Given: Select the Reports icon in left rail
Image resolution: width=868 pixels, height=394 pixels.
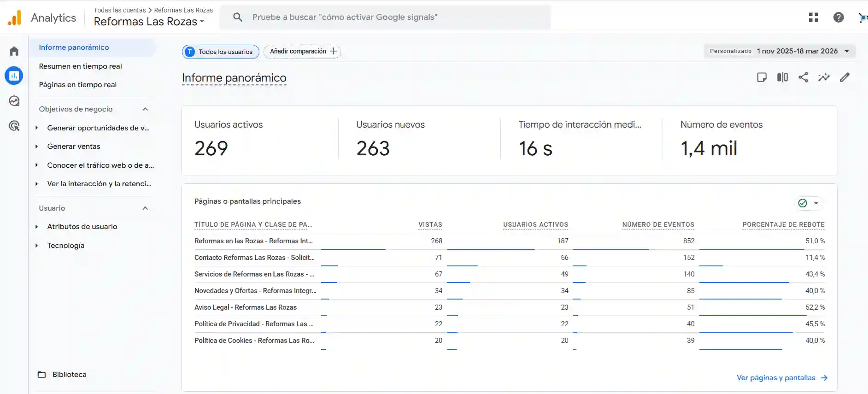Looking at the screenshot, I should click(14, 76).
